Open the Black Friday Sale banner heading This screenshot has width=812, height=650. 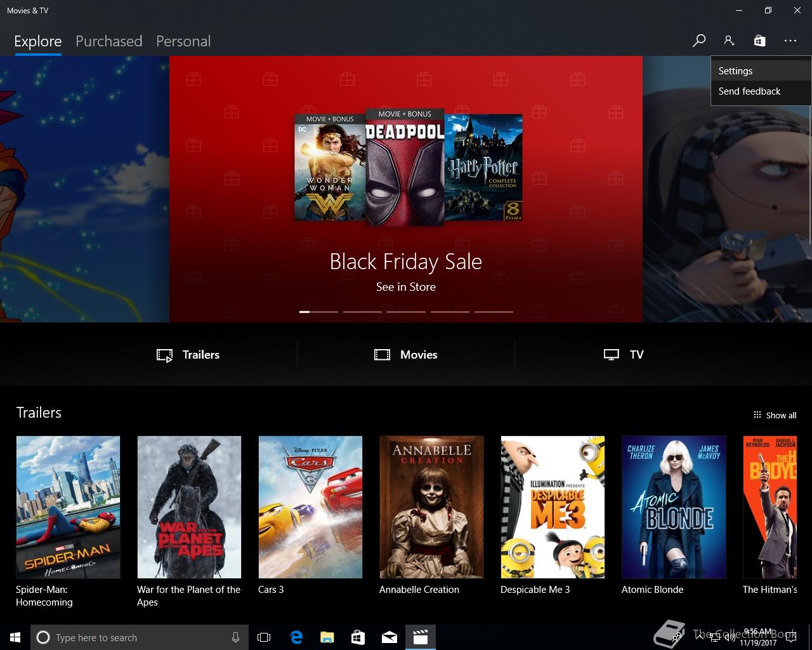coord(406,262)
